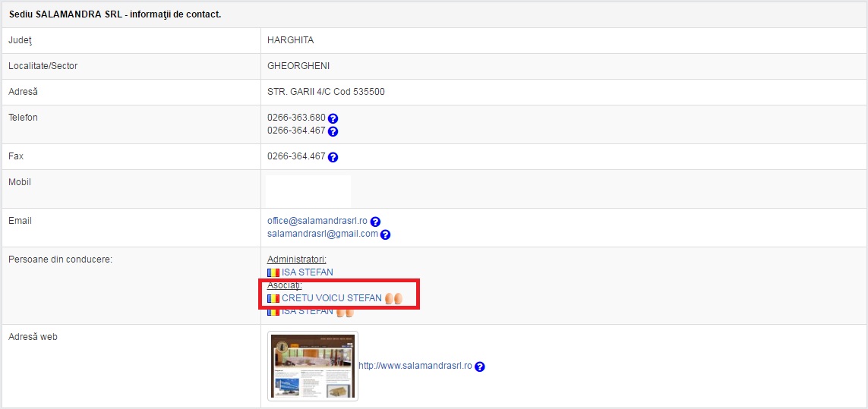This screenshot has height=409, width=868.
Task: Click help icon next to salamandrasrl@gmail.com
Action: [x=385, y=234]
